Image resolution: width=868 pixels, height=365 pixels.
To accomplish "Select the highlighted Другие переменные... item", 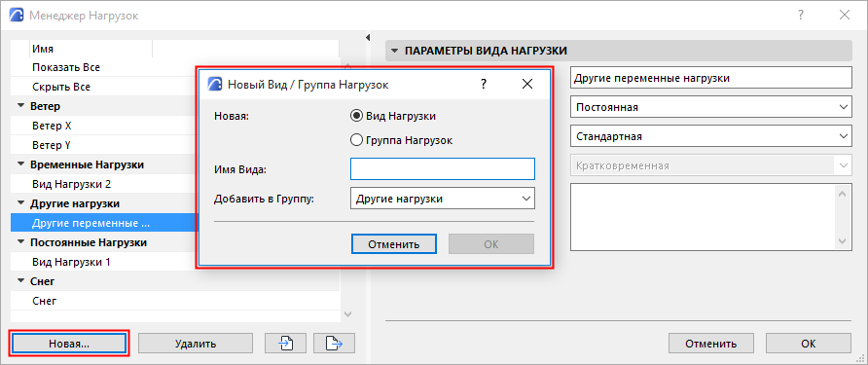I will 104,223.
